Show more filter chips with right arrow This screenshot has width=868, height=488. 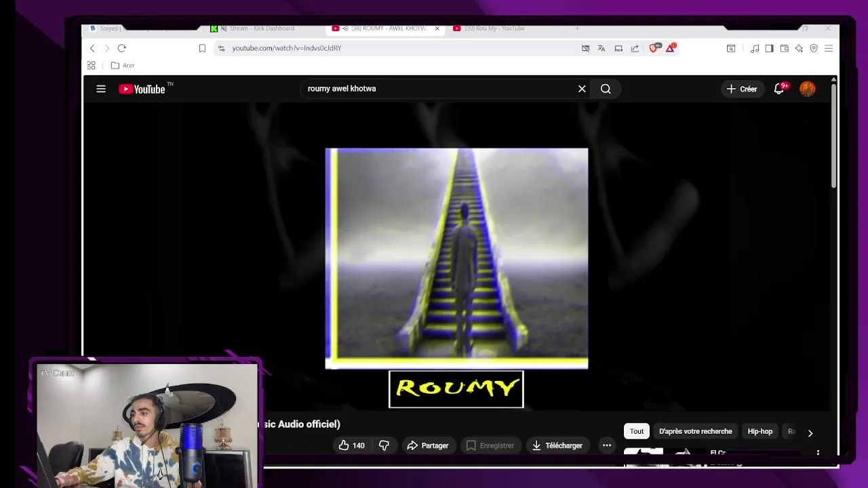coord(810,432)
